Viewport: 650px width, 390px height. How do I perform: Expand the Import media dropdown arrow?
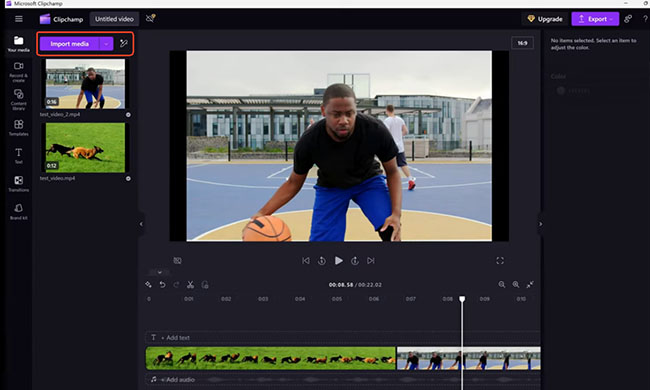107,44
